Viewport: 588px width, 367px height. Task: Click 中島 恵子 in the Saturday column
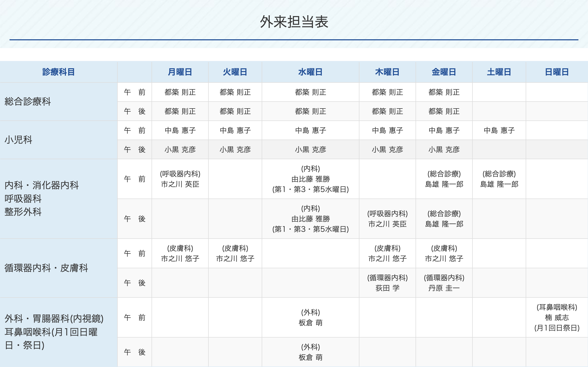(x=499, y=131)
